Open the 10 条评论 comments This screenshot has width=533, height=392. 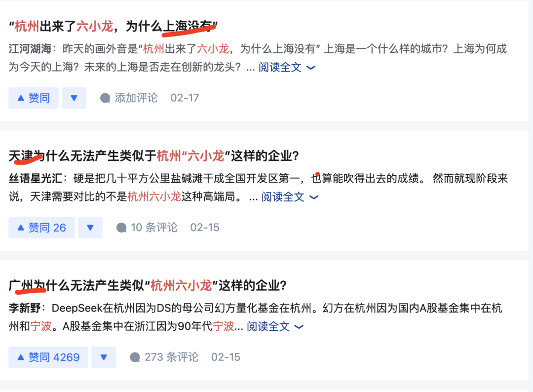(147, 228)
